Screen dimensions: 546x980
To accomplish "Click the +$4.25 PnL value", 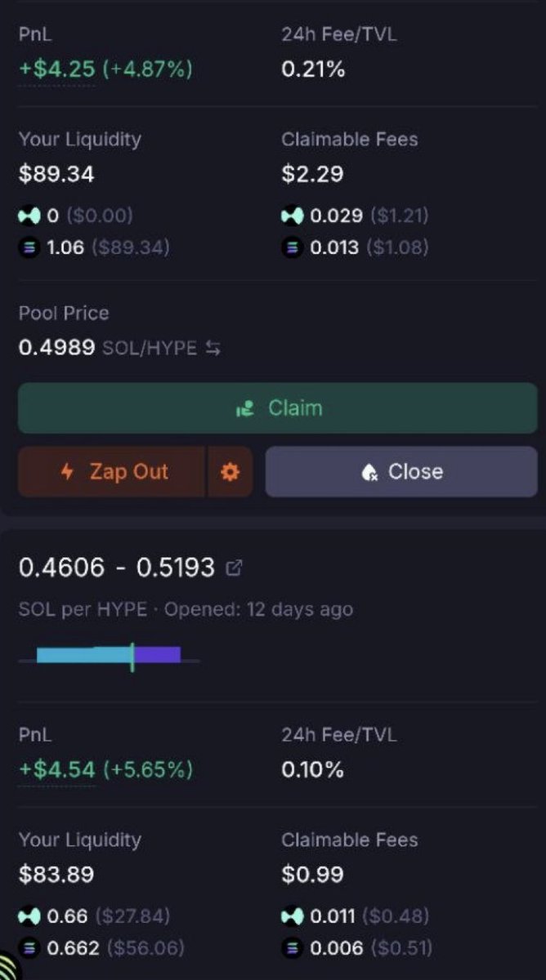I will (x=56, y=69).
